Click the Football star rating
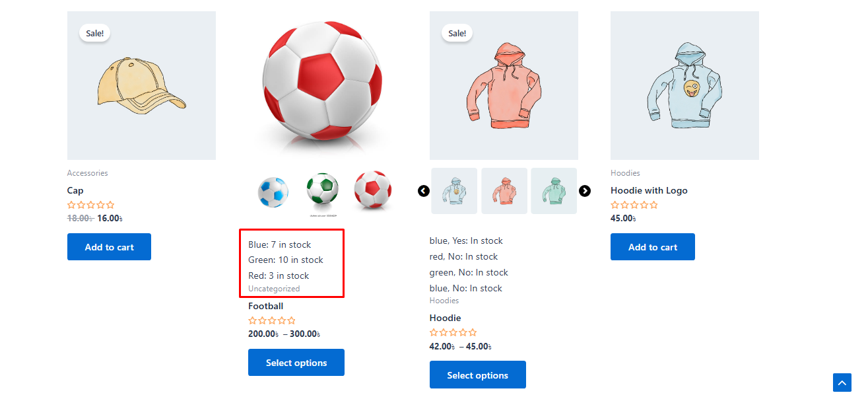This screenshot has height=403, width=868. [272, 320]
